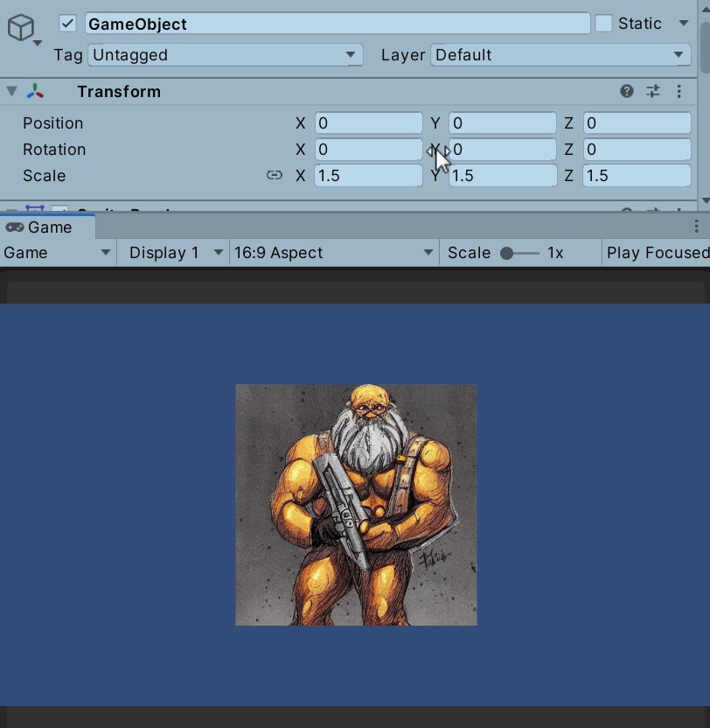This screenshot has height=728, width=710.
Task: Open the Tag dropdown showing Untagged
Action: pyautogui.click(x=225, y=55)
